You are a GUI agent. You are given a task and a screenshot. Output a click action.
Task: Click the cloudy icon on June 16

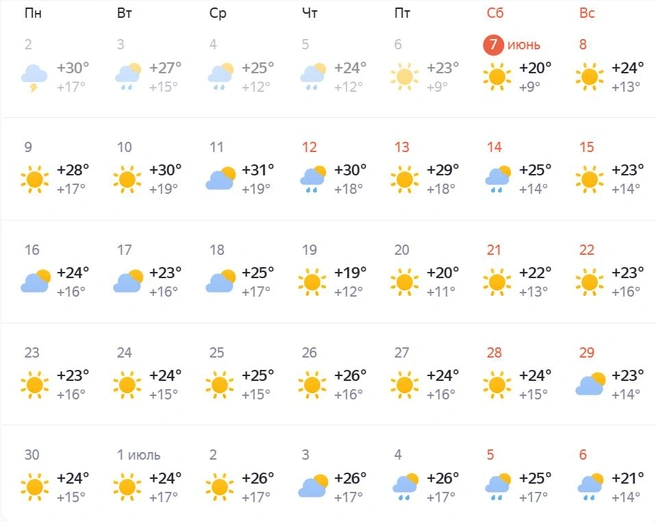point(36,281)
